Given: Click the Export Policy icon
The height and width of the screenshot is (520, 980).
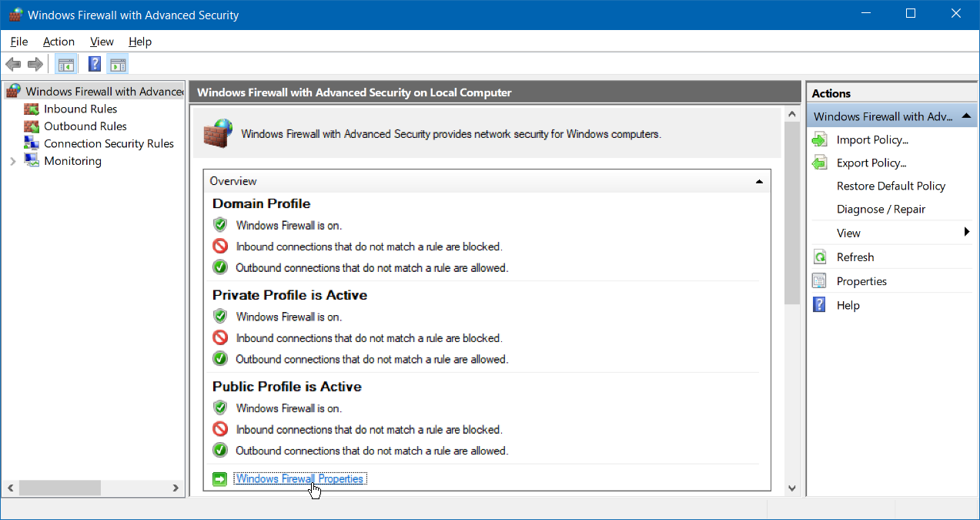Looking at the screenshot, I should pyautogui.click(x=820, y=163).
